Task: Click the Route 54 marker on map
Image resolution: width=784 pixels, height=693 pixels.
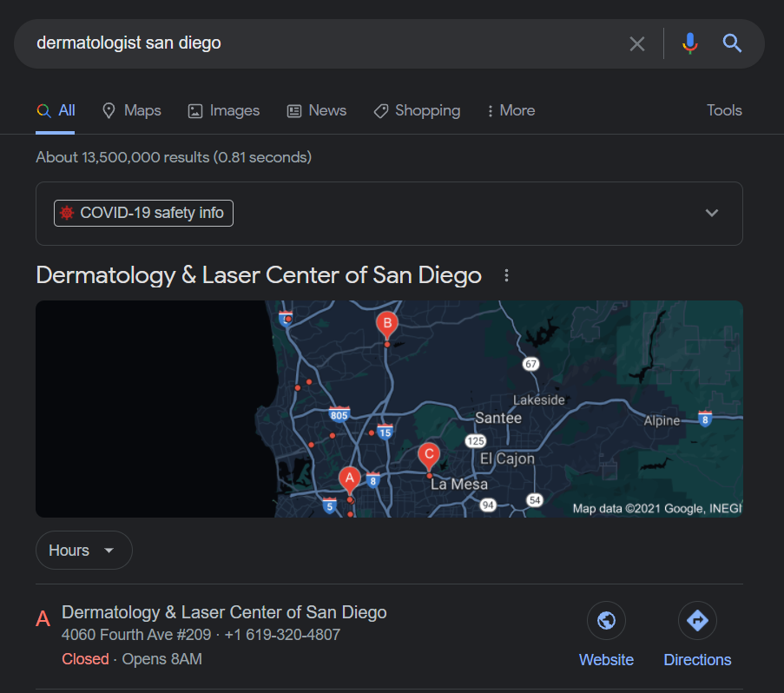Action: [535, 500]
